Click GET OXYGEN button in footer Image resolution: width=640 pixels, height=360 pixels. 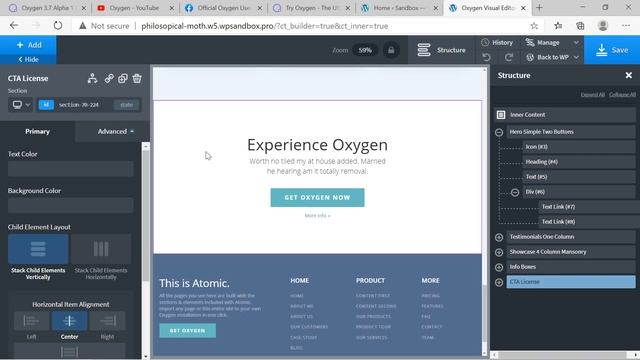click(x=187, y=331)
